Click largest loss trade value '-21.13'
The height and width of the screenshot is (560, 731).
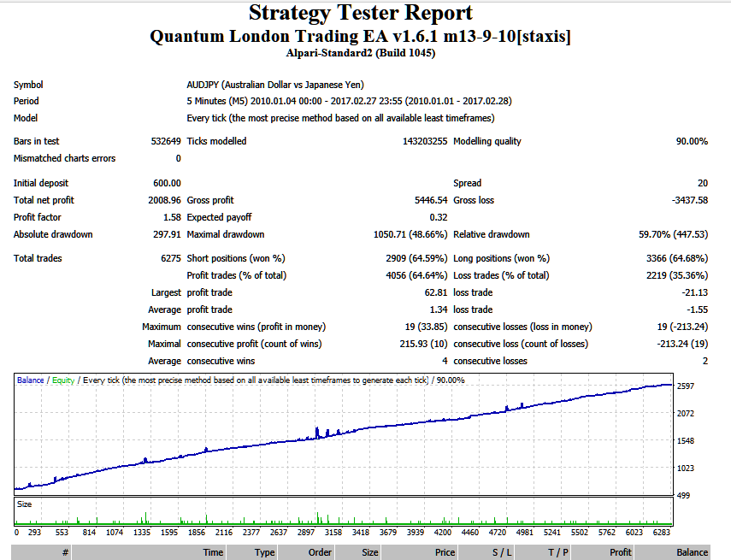click(x=694, y=292)
